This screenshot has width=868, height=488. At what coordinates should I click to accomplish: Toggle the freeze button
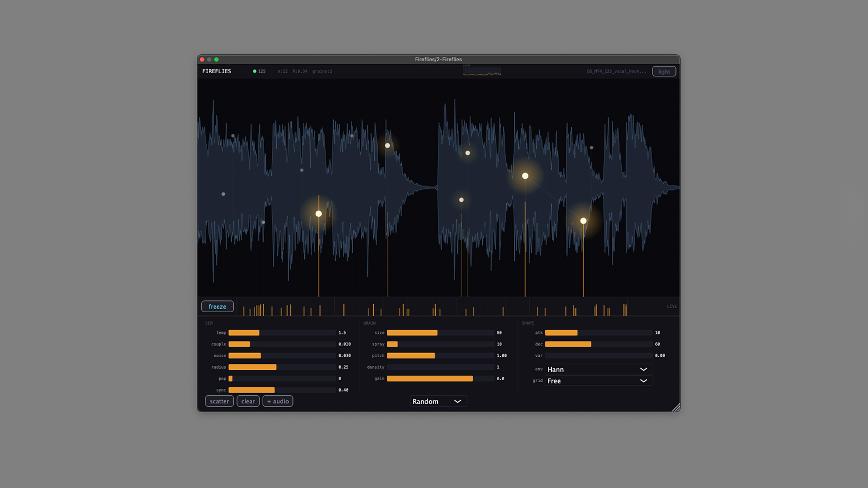point(218,306)
